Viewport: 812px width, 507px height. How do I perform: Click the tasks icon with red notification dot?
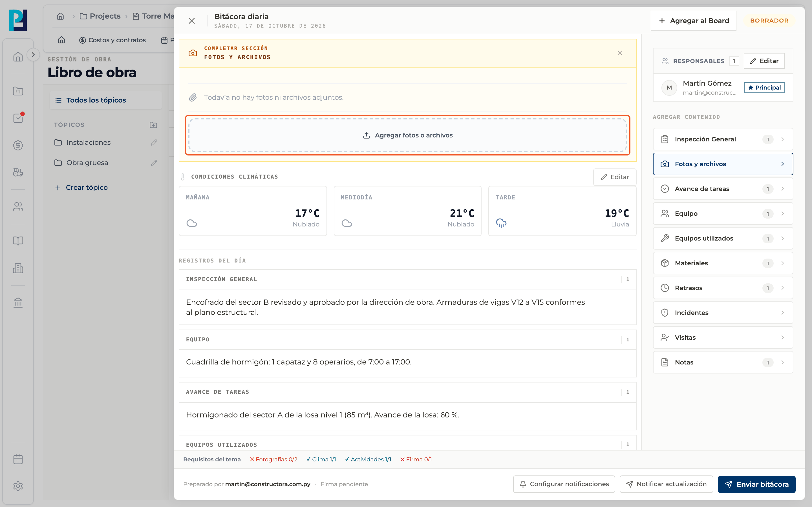click(18, 118)
